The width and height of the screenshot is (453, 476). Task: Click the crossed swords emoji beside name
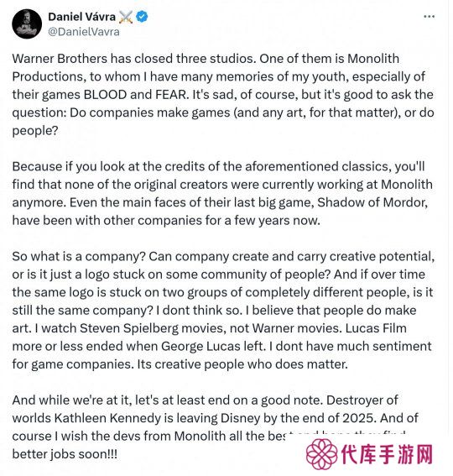click(x=126, y=17)
